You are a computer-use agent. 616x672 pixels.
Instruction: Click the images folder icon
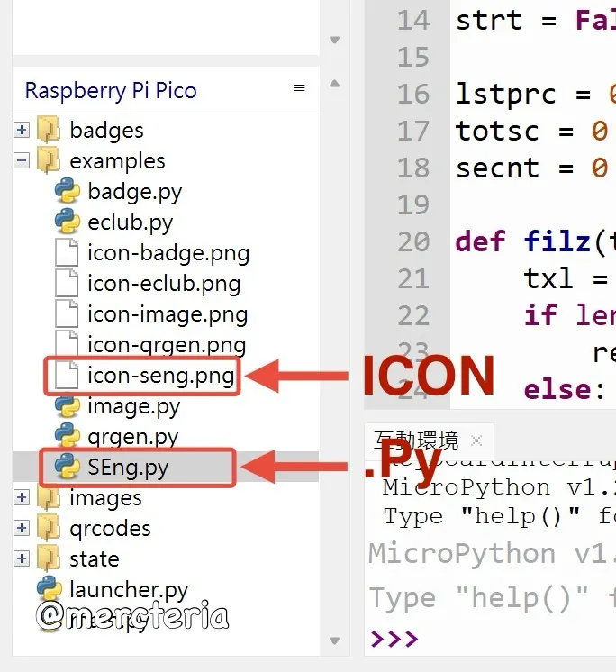49,497
